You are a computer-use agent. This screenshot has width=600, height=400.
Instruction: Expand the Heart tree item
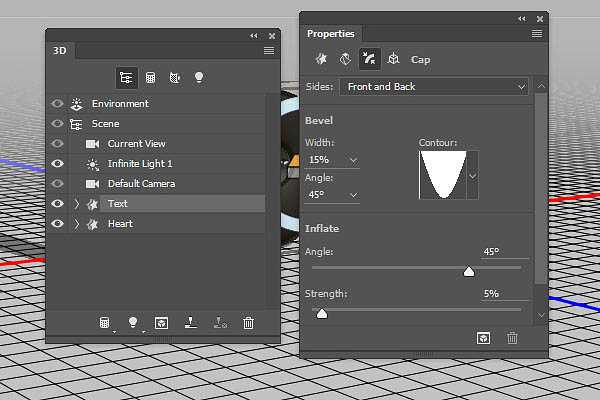(x=76, y=224)
